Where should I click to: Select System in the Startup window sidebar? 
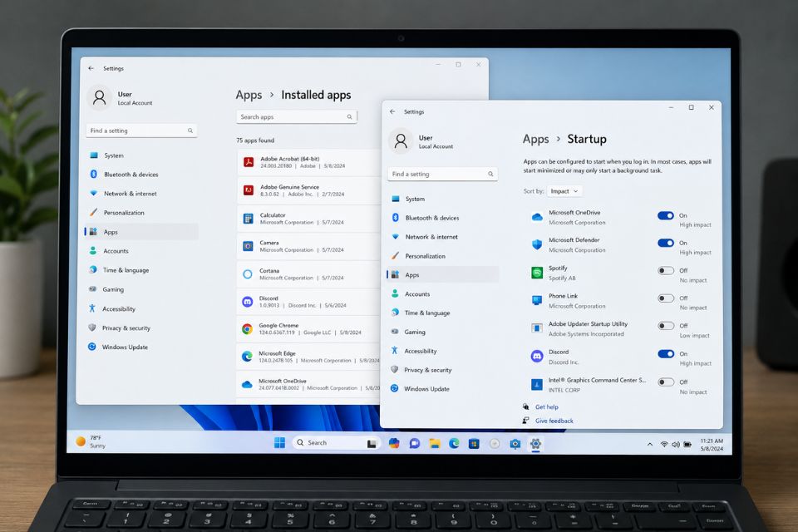click(x=443, y=199)
